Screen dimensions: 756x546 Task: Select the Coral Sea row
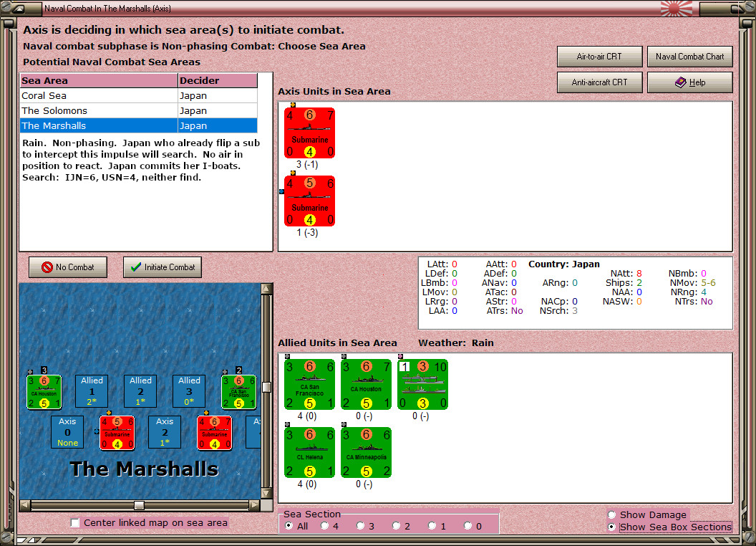138,95
